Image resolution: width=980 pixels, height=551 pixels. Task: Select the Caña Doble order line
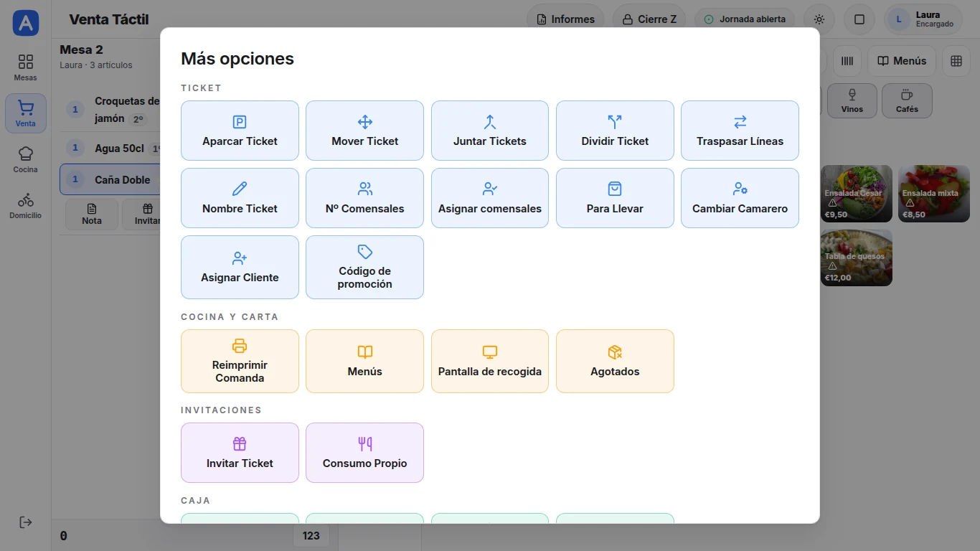[110, 179]
